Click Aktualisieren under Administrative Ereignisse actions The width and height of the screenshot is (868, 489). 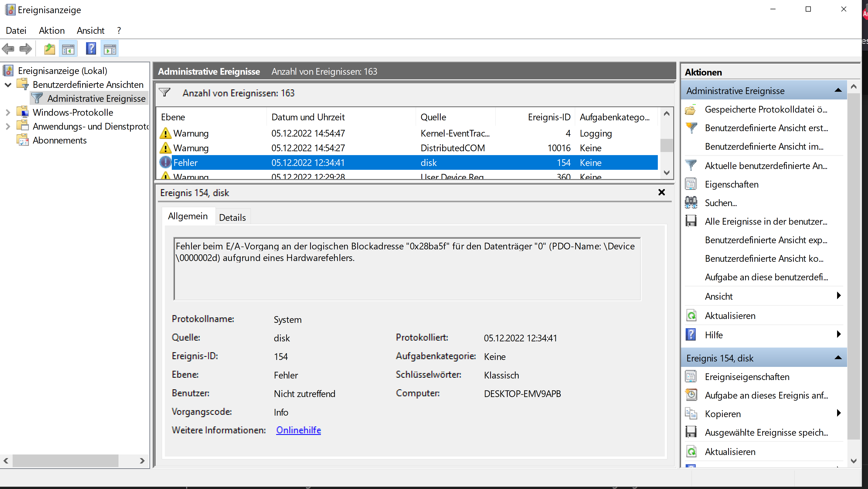730,316
